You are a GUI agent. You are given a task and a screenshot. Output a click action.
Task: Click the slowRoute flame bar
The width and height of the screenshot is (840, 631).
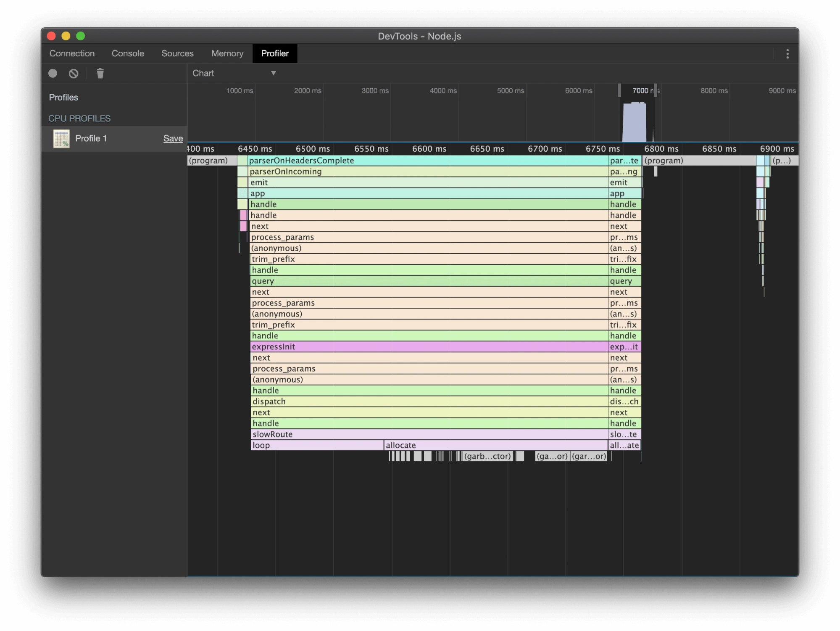(x=429, y=434)
